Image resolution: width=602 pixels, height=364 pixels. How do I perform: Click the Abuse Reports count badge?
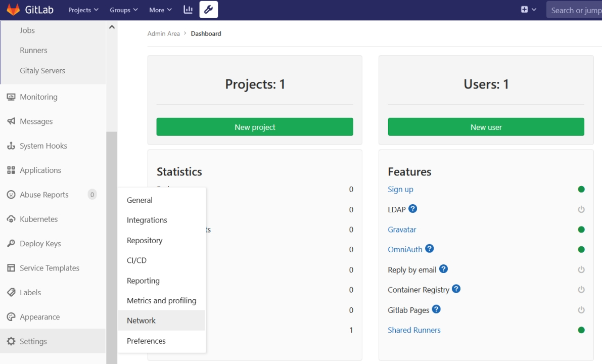[x=92, y=195]
